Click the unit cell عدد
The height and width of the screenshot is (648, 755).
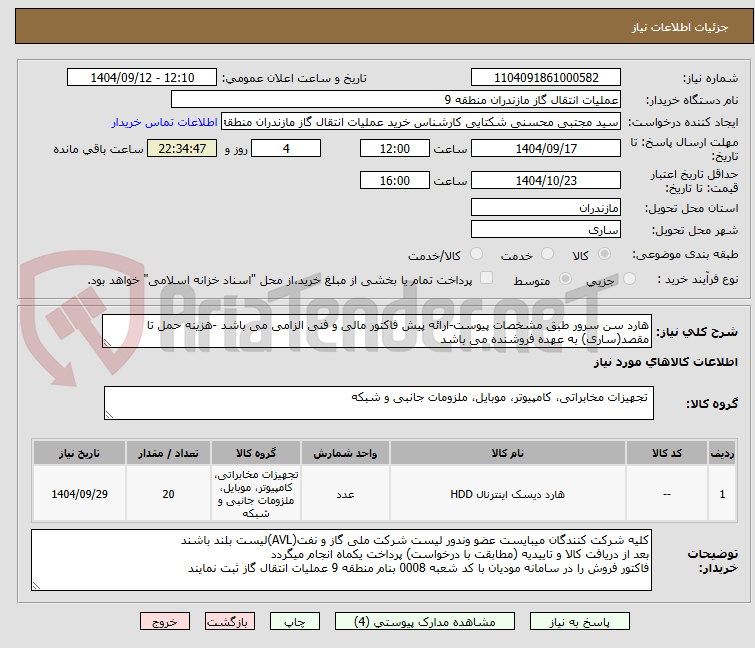(345, 494)
